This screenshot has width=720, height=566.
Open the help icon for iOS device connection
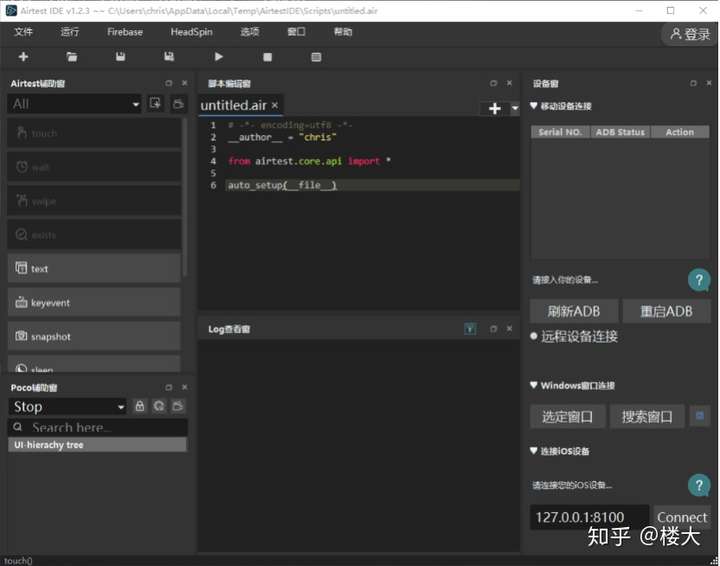point(699,485)
